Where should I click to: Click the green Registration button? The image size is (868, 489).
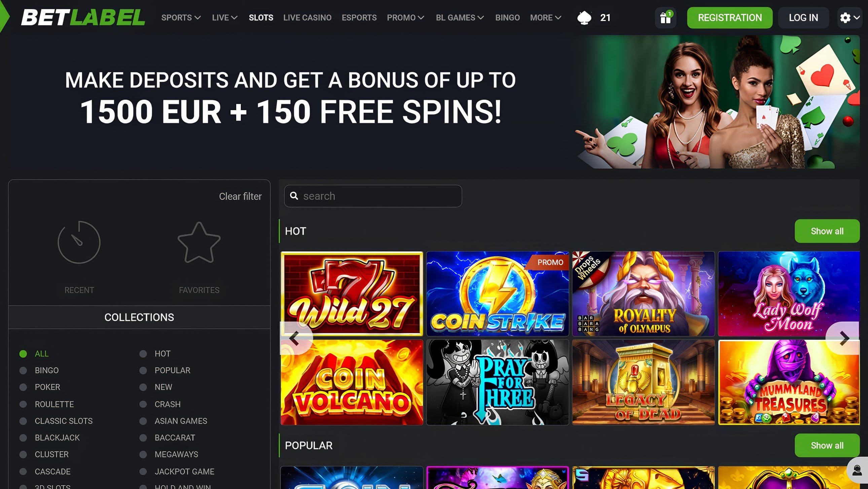[x=730, y=18]
